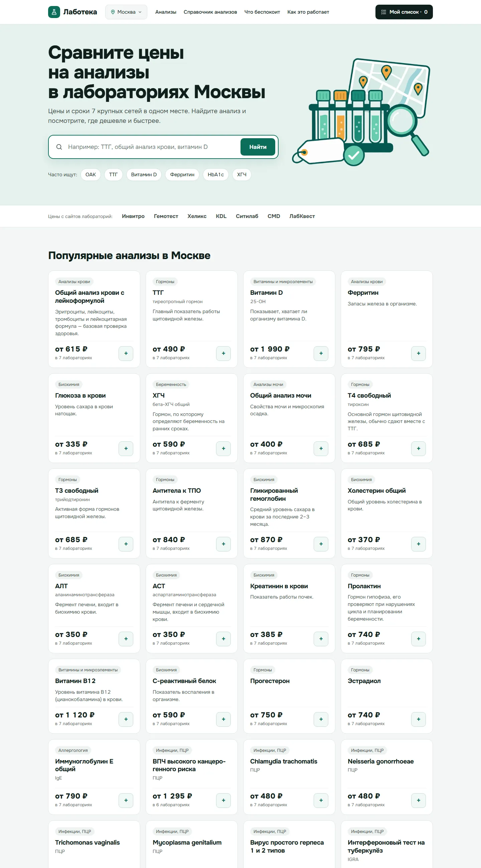Add Общий анализ крови с лейкоформулой to list
Image resolution: width=481 pixels, height=868 pixels.
click(126, 354)
